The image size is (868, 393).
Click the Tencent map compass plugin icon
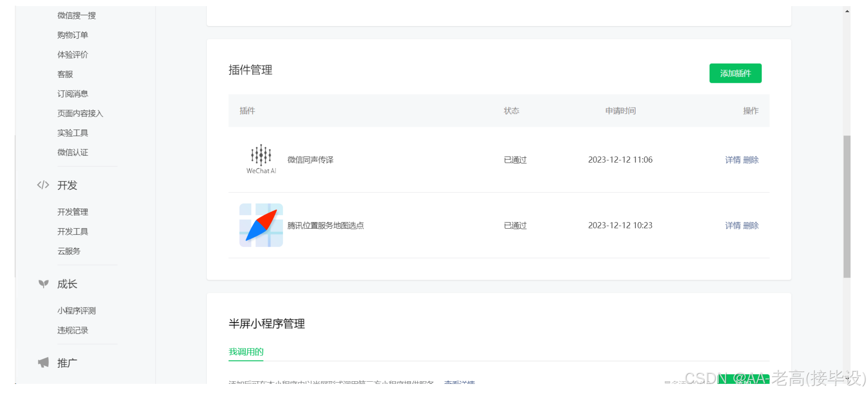point(261,225)
